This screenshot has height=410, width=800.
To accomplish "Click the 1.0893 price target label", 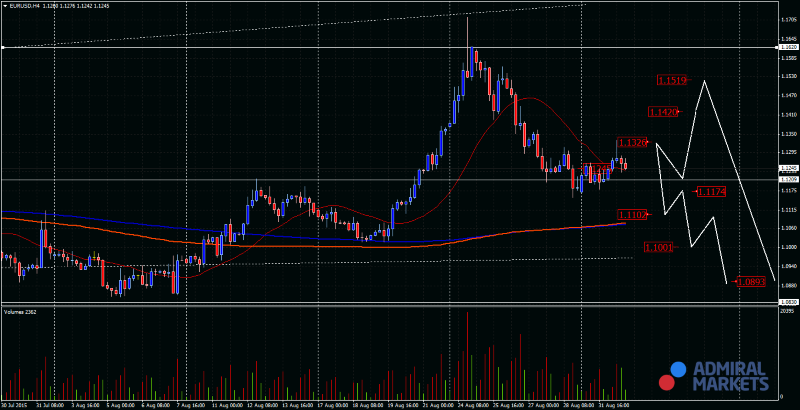I will point(750,282).
